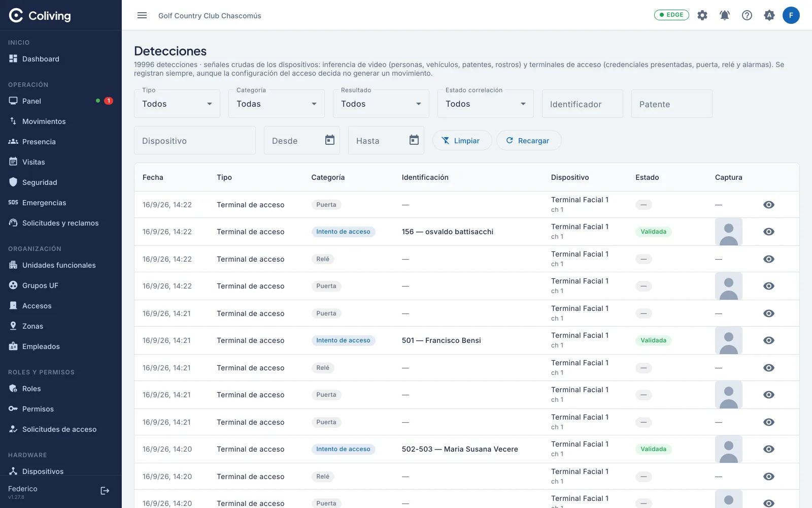This screenshot has height=508, width=812.
Task: Focus the Patente input field
Action: click(x=672, y=104)
